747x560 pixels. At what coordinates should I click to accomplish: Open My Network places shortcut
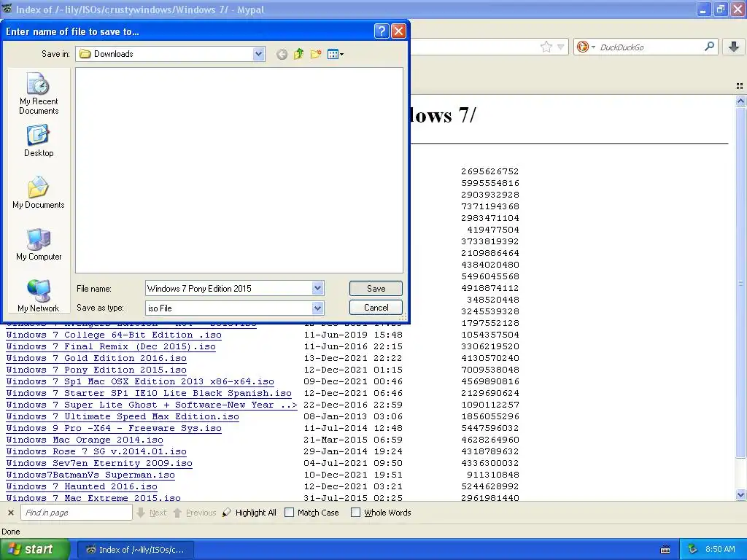pyautogui.click(x=39, y=296)
